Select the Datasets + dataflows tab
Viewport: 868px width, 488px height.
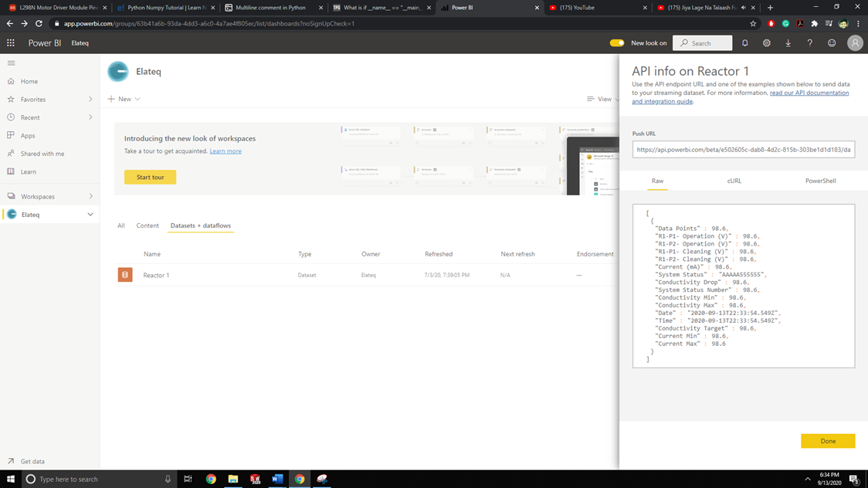pyautogui.click(x=200, y=225)
